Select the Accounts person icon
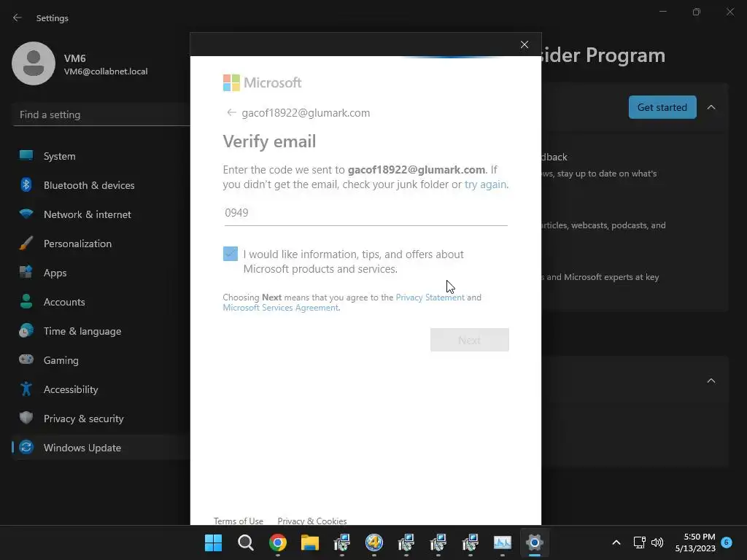This screenshot has width=747, height=560. 26,301
